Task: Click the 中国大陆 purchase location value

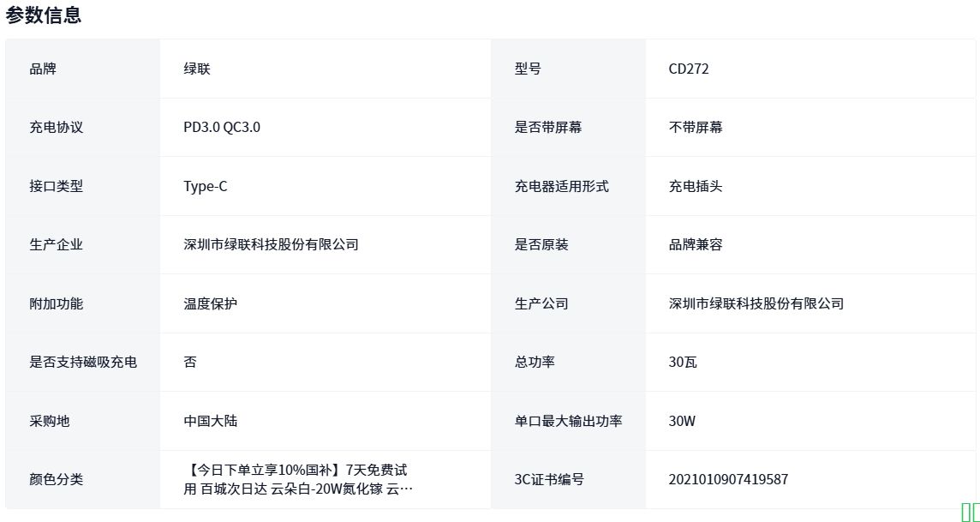Action: (x=211, y=421)
